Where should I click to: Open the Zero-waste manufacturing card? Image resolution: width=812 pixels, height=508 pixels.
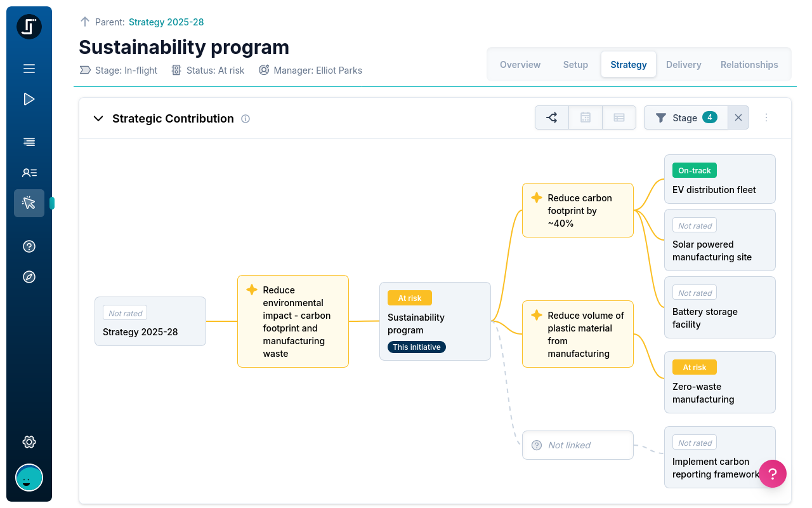(x=720, y=382)
